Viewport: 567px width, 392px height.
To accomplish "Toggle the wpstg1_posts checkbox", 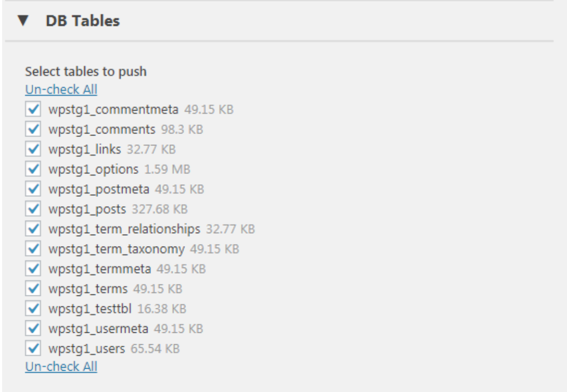I will [x=33, y=209].
